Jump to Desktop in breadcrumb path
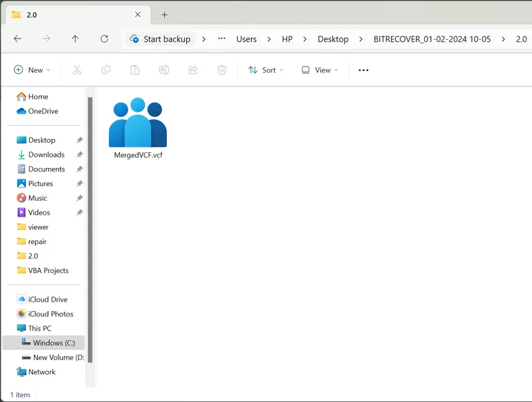Screen dimensions: 532x402 [332, 39]
